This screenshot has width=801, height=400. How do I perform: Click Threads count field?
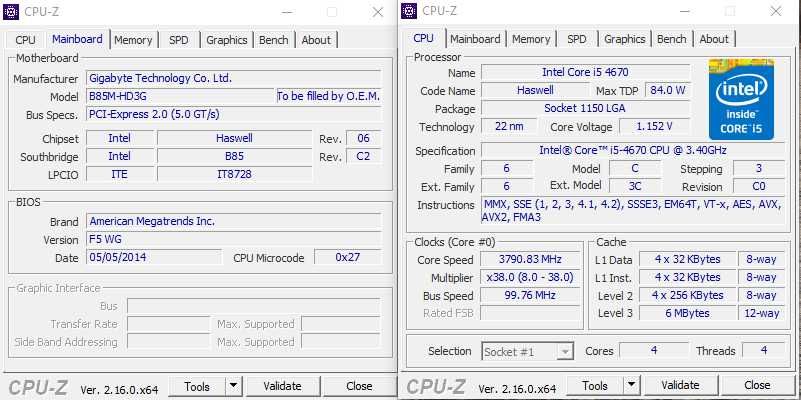[764, 350]
